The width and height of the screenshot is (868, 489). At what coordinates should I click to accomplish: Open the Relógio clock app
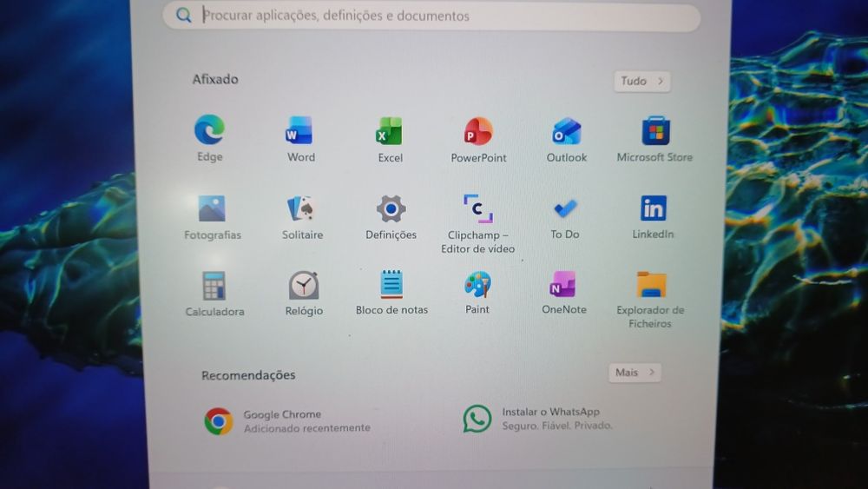[x=303, y=285]
